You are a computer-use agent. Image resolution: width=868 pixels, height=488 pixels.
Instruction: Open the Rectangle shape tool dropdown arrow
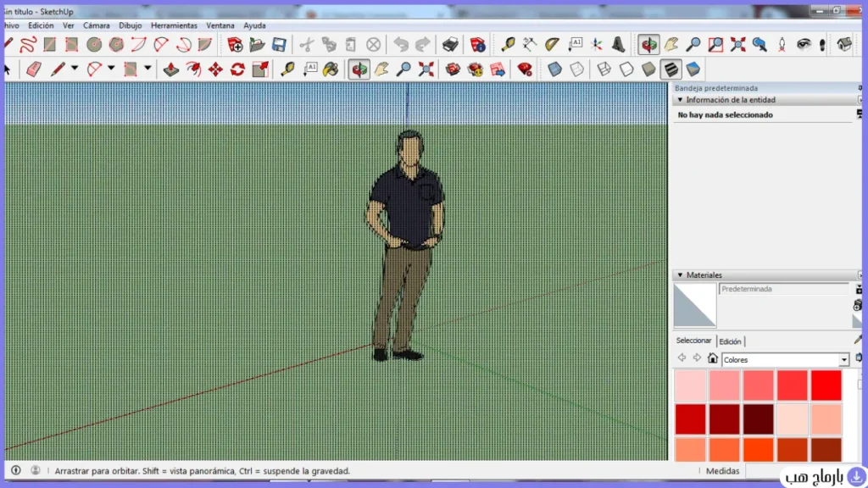(147, 69)
